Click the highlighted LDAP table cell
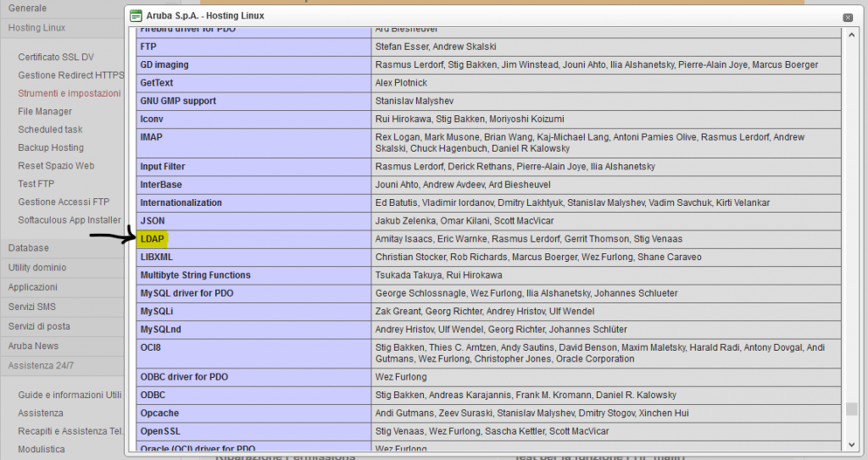 [153, 239]
